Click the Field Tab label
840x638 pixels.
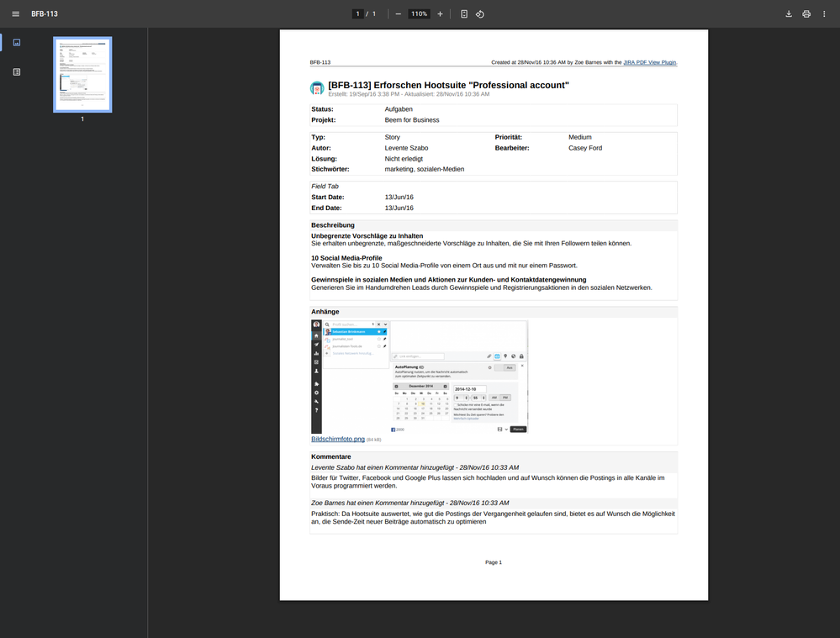tap(325, 187)
